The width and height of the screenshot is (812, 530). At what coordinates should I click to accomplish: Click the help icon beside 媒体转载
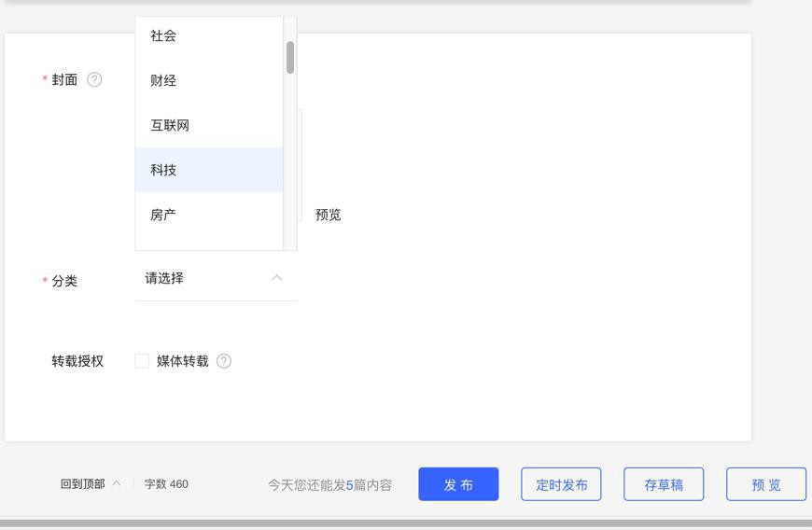point(224,361)
